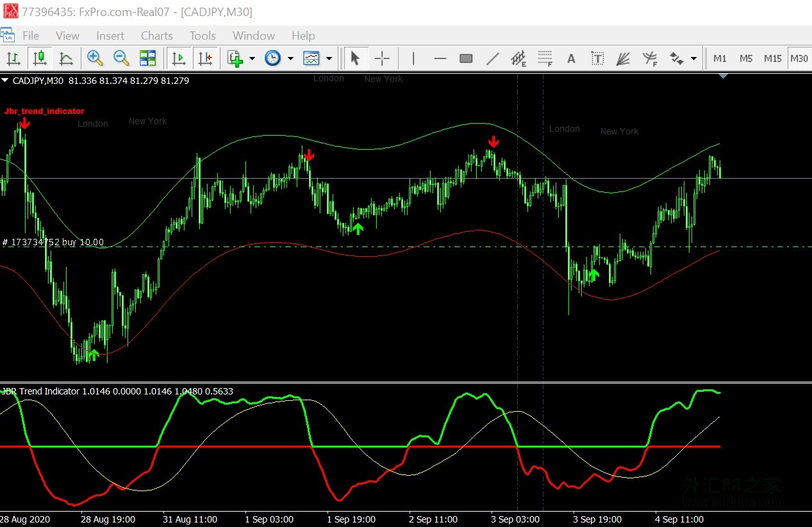Select the Crosshair tool
Image resolution: width=812 pixels, height=527 pixels.
pyautogui.click(x=382, y=59)
